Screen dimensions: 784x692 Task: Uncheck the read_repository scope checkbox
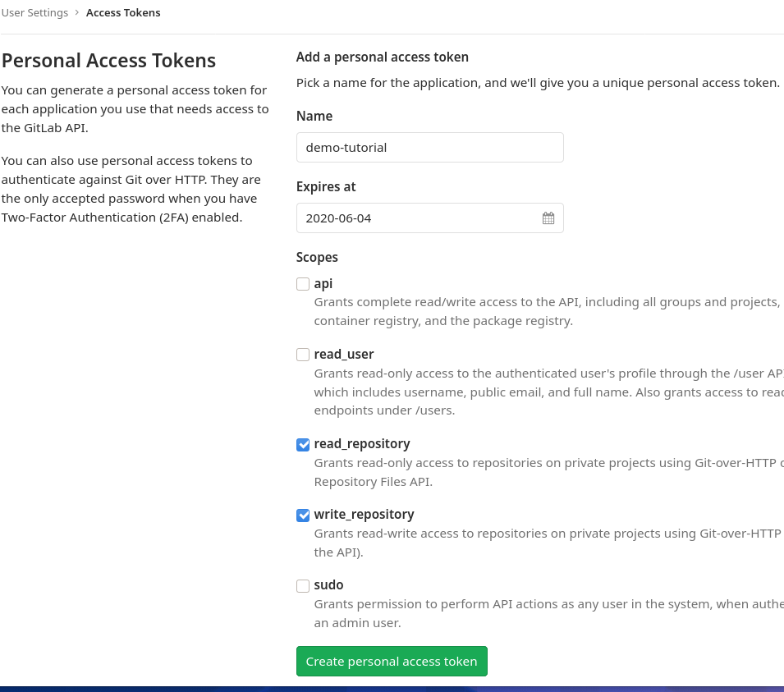tap(303, 444)
